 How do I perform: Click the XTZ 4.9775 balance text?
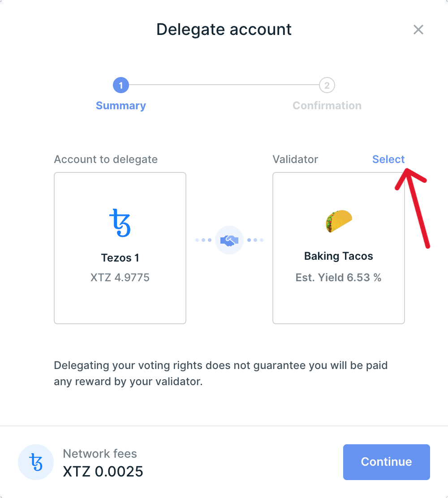(120, 278)
